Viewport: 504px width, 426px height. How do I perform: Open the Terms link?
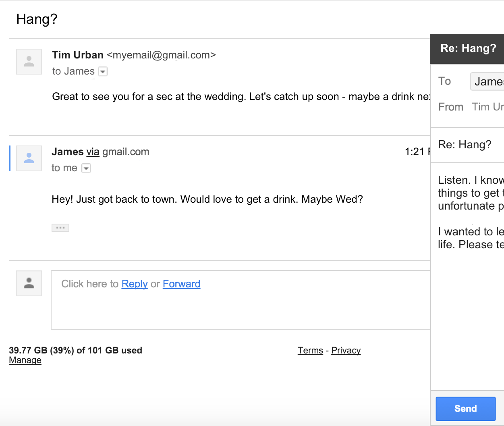point(310,351)
